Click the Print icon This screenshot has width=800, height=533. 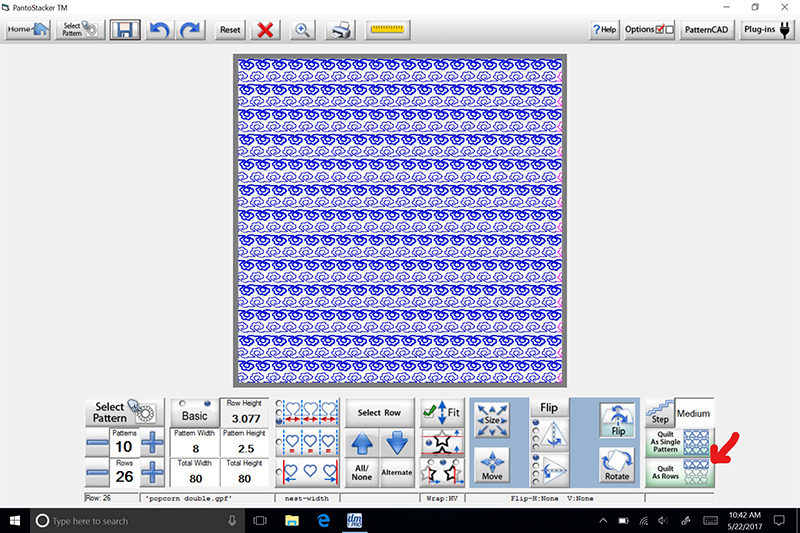341,29
